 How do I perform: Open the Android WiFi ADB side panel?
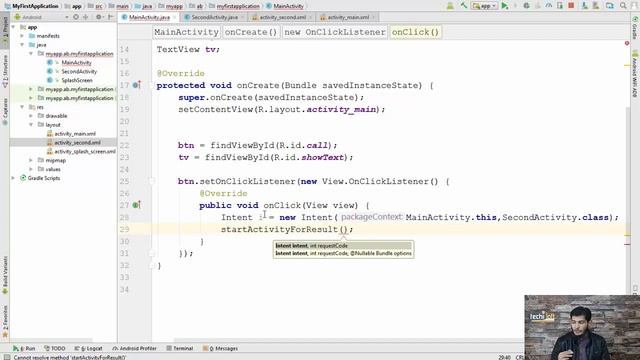[x=635, y=74]
